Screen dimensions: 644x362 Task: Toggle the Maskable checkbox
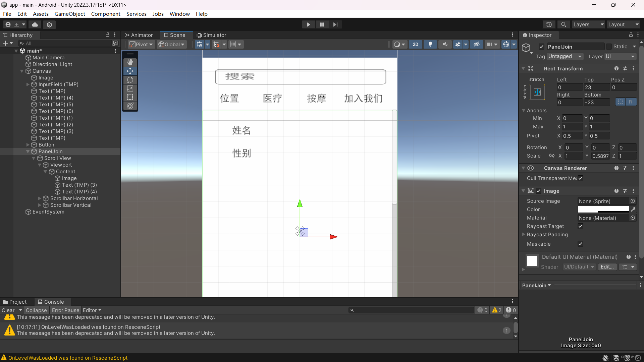580,244
